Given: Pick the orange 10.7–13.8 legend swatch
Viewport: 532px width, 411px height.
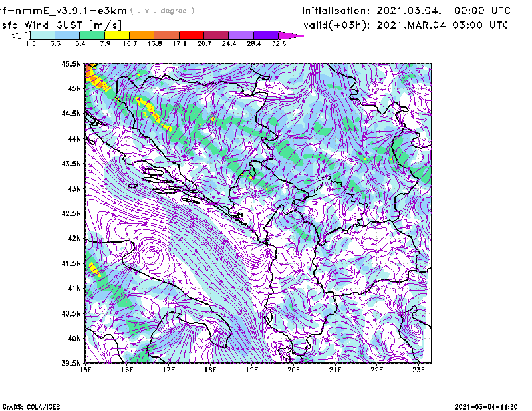Looking at the screenshot, I should [x=142, y=35].
